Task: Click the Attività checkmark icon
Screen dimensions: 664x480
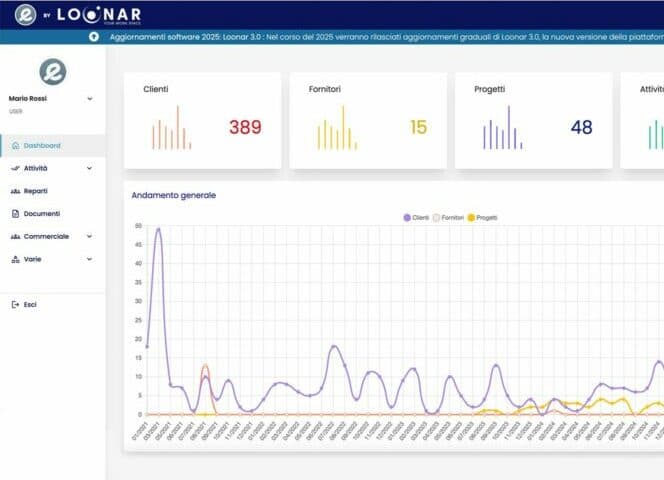Action: [15, 168]
